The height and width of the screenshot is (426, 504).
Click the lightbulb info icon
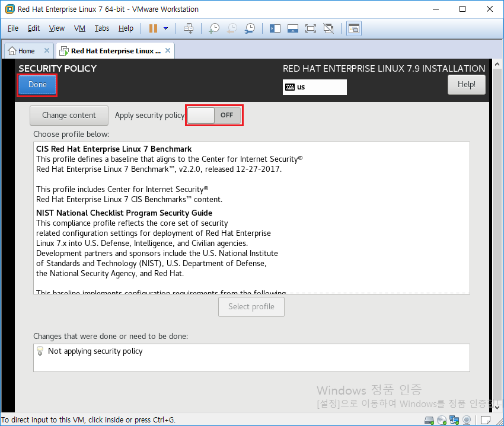coord(40,351)
